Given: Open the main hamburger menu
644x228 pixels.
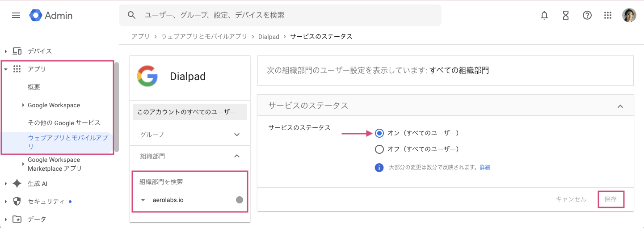Looking at the screenshot, I should pyautogui.click(x=16, y=15).
